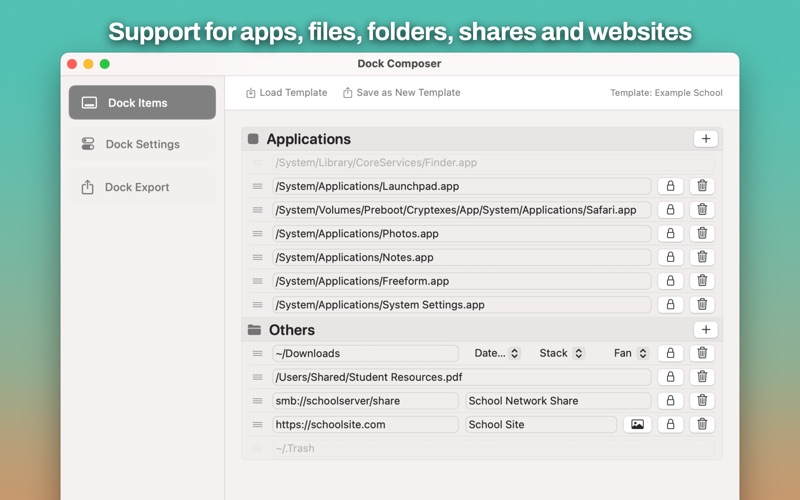Delete the Photos.app entry
The image size is (800, 500).
pyautogui.click(x=702, y=234)
